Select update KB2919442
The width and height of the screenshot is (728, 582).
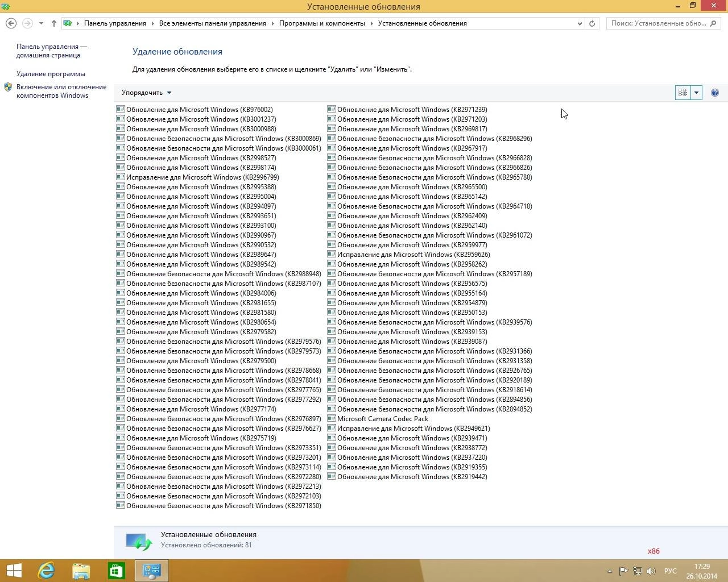[x=407, y=477]
